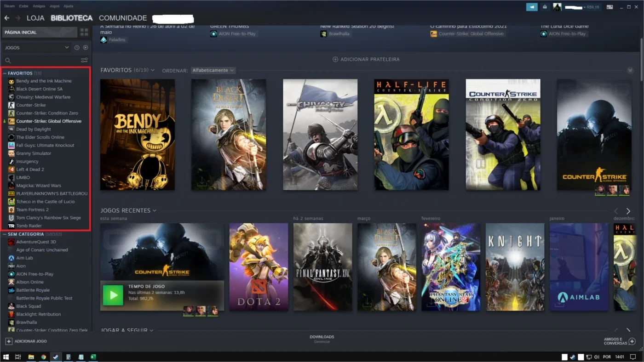Click plus icon of Adicionar Prateleira

click(x=335, y=59)
